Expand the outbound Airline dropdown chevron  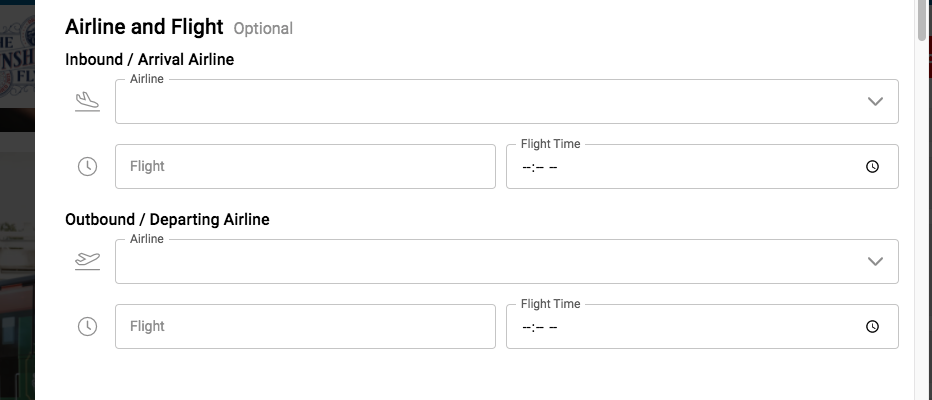(875, 262)
